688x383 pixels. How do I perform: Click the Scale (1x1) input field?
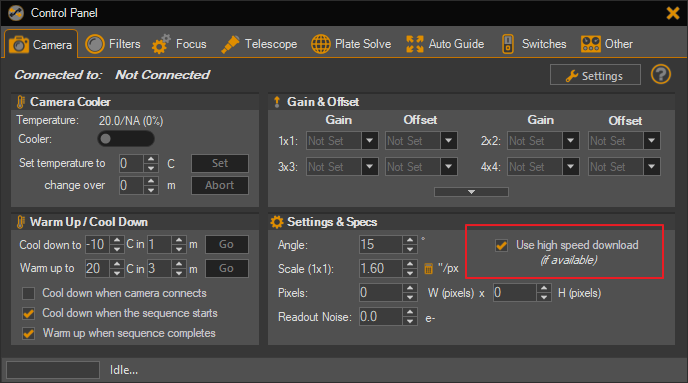pyautogui.click(x=380, y=268)
